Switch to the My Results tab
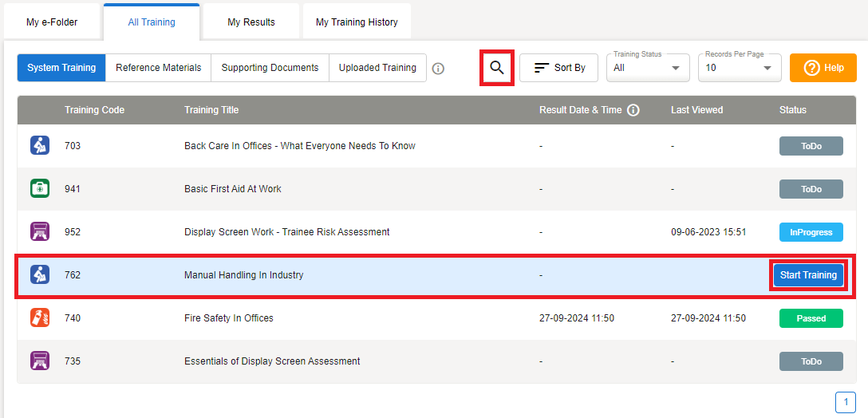Viewport: 868px width, 418px height. click(x=251, y=22)
